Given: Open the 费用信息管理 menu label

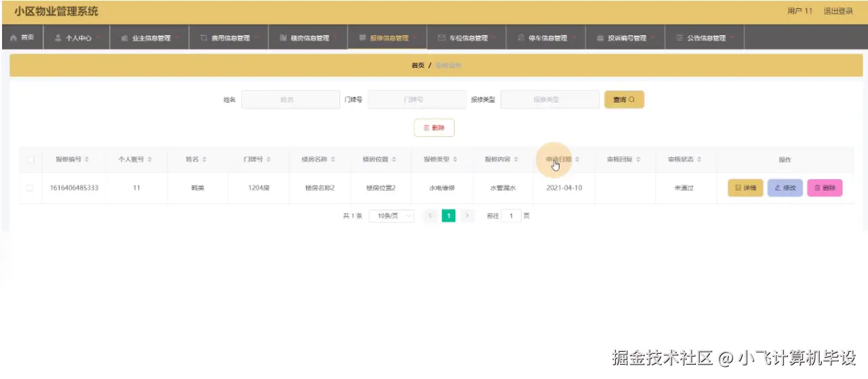Looking at the screenshot, I should click(230, 38).
